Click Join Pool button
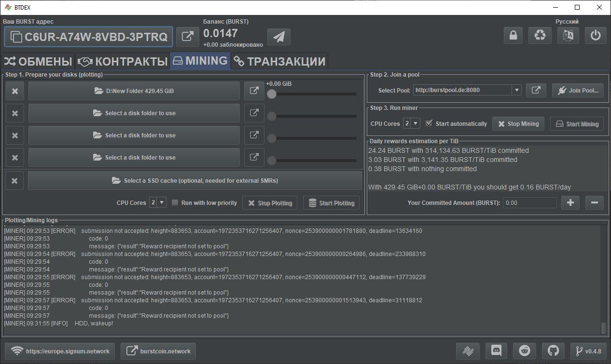The width and height of the screenshot is (611, 364). coord(578,90)
